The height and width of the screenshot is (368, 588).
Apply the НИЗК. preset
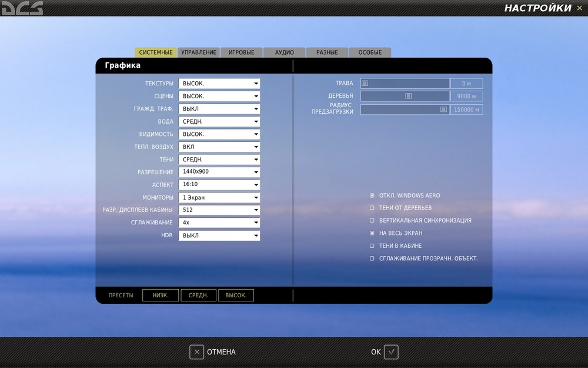[x=161, y=295]
